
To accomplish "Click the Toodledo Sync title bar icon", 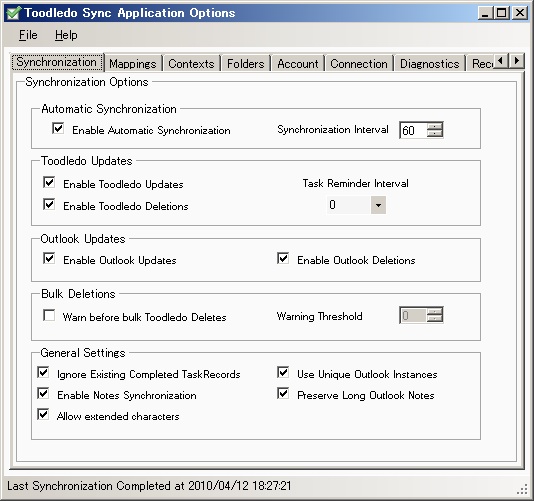I will coord(14,13).
